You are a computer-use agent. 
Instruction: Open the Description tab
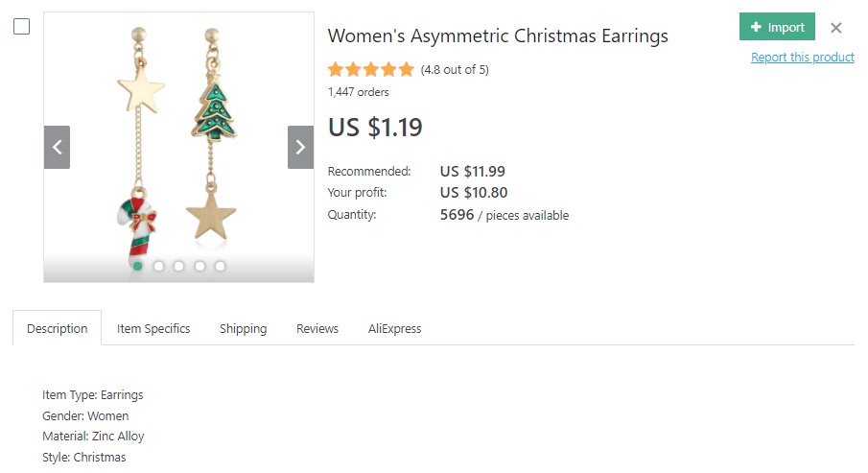[57, 328]
